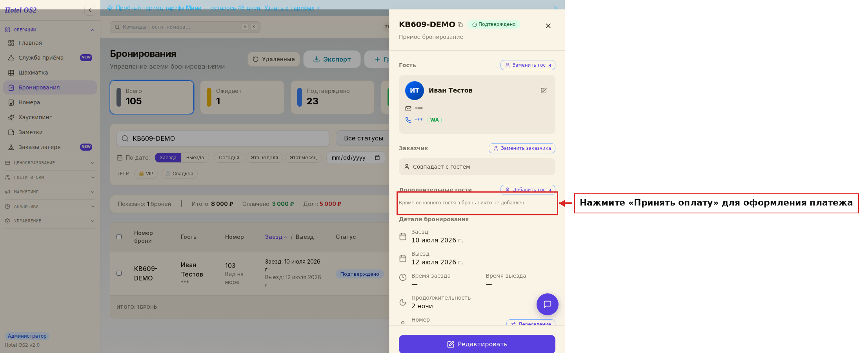The image size is (868, 353).
Task: Select all bookings header checkbox
Action: [x=119, y=237]
